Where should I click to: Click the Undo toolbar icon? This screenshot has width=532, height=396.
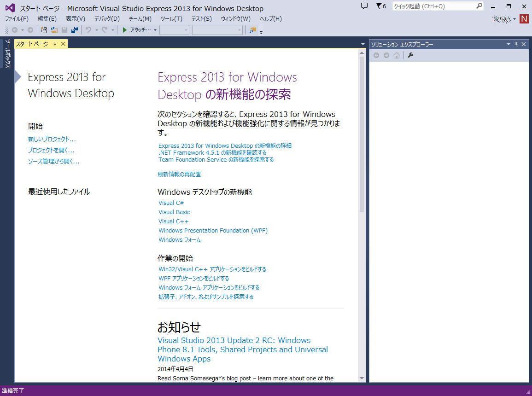(x=88, y=30)
